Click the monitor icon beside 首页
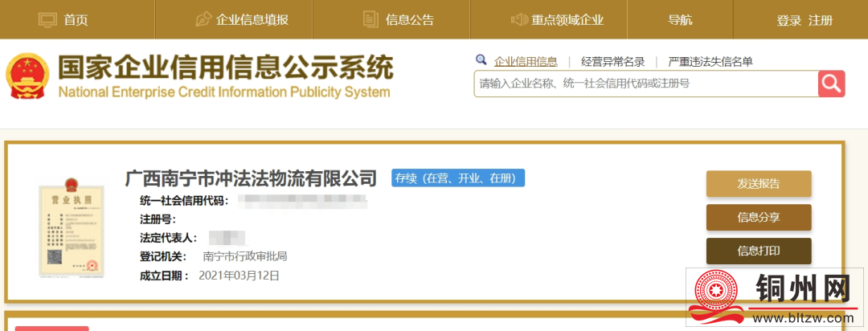This screenshot has width=868, height=331. click(x=48, y=20)
